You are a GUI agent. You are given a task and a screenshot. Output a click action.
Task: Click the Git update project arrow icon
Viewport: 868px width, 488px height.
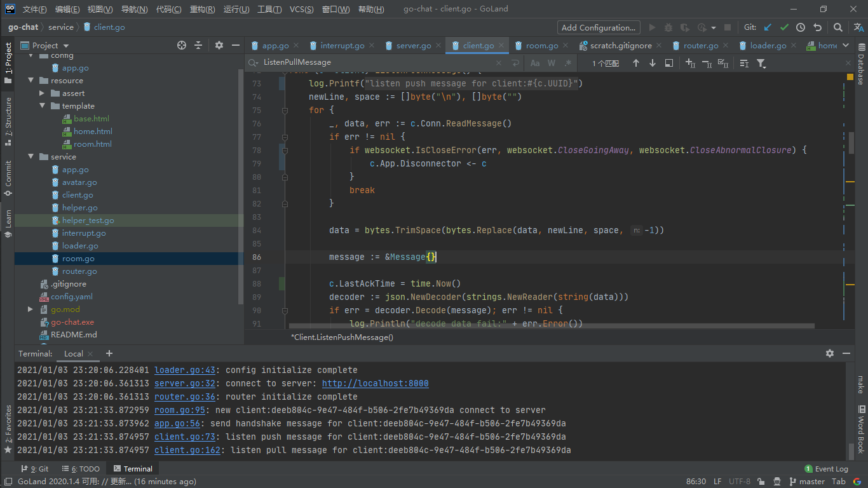768,27
